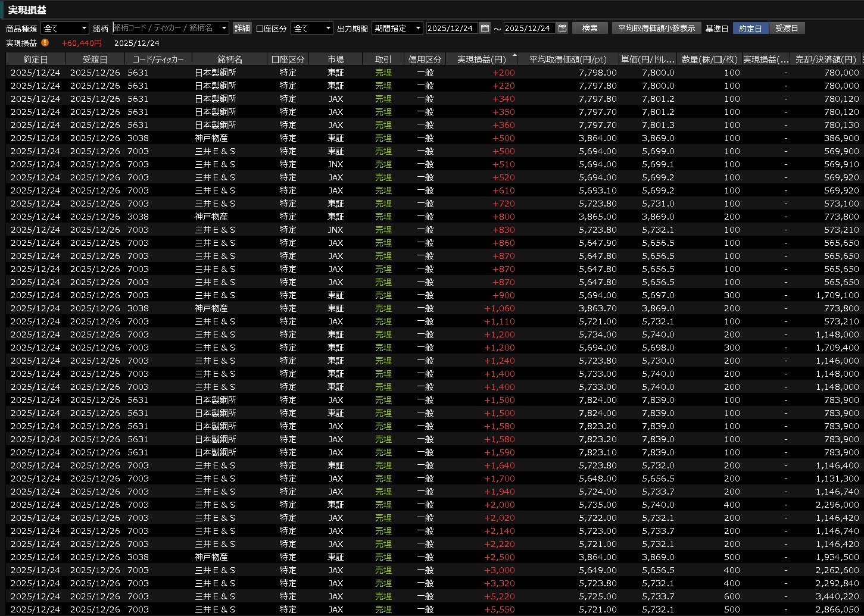
Task: Click the 市場 column header
Action: (x=335, y=59)
